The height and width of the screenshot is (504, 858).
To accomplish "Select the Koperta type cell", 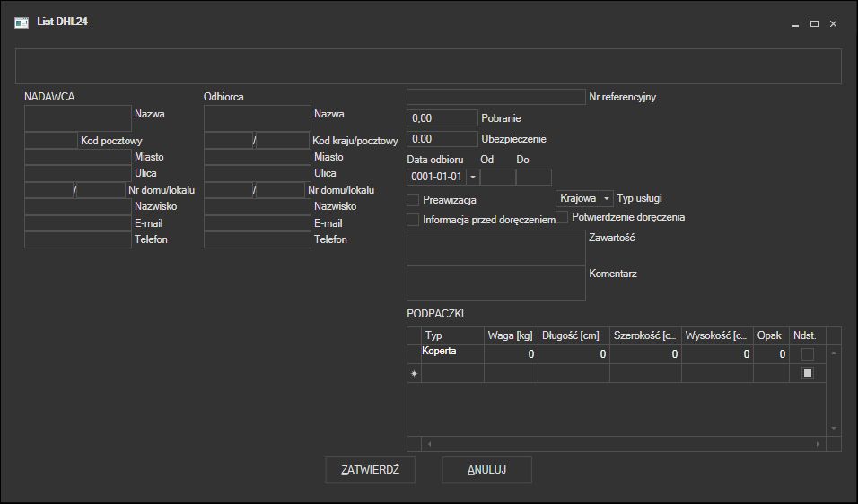I will click(452, 353).
